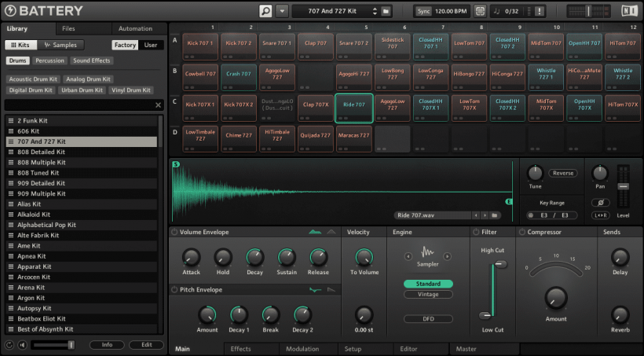Select 808 Detailed Kit in list
Image resolution: width=644 pixels, height=356 pixels.
[82, 152]
